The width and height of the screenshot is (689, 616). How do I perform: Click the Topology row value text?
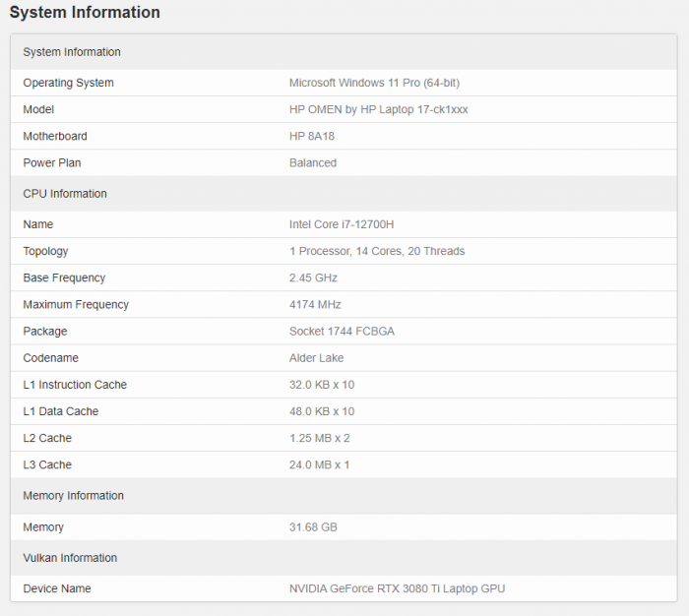(x=377, y=251)
